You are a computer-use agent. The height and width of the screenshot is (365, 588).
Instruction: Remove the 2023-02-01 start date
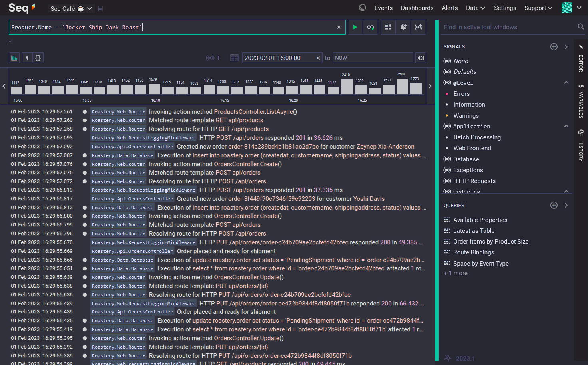[x=318, y=58]
